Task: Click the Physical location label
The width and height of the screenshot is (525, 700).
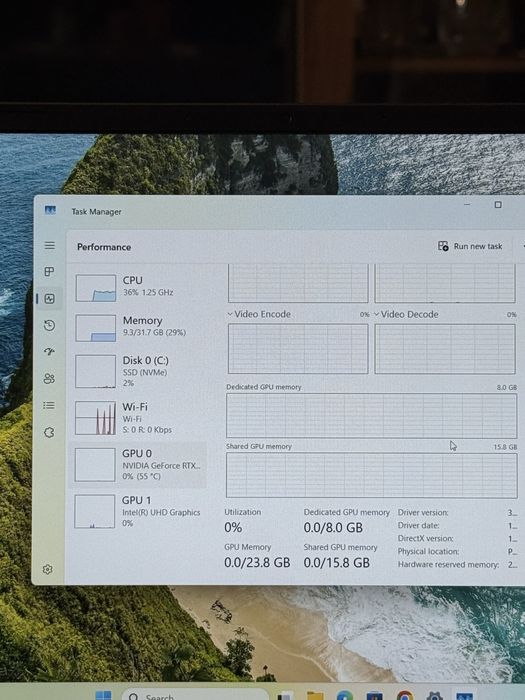Action: coord(428,551)
